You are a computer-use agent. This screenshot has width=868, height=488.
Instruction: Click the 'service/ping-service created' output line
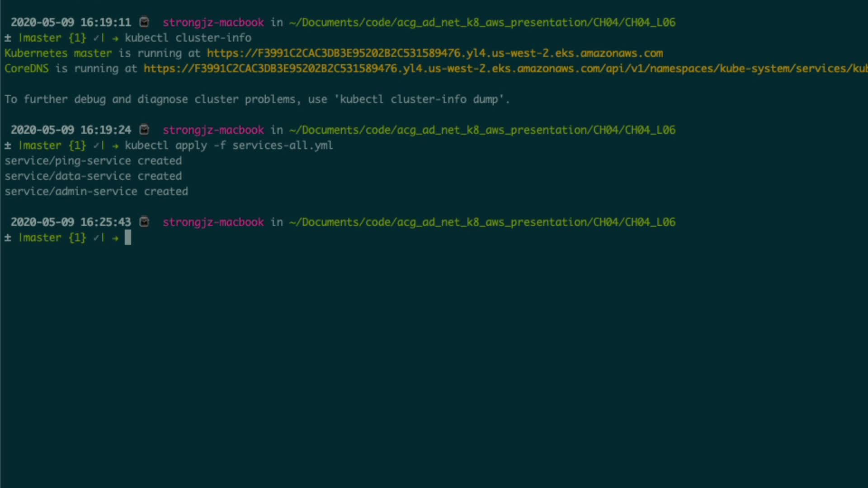(x=93, y=161)
